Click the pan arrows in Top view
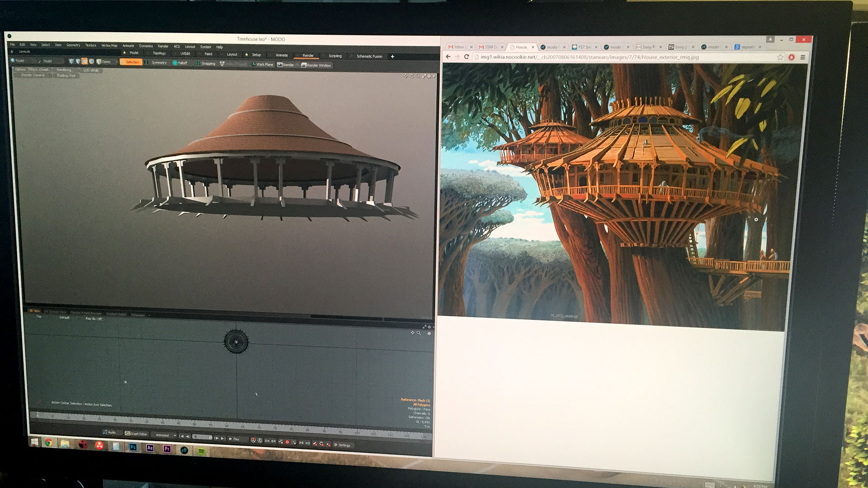Screen dimensions: 868x488 click(412, 333)
